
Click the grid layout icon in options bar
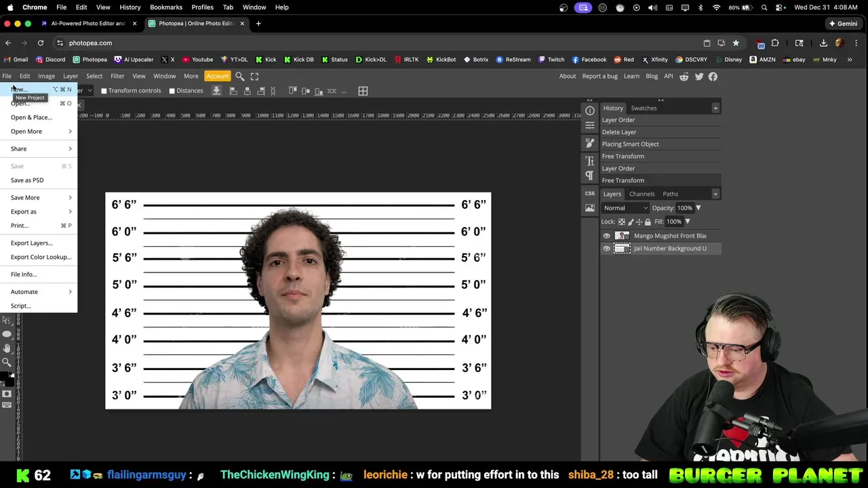(363, 91)
